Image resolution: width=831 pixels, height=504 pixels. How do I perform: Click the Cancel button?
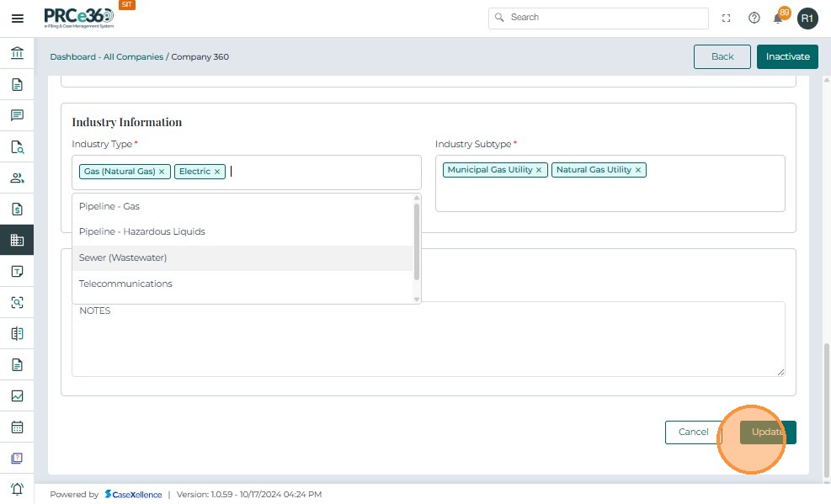pyautogui.click(x=693, y=432)
